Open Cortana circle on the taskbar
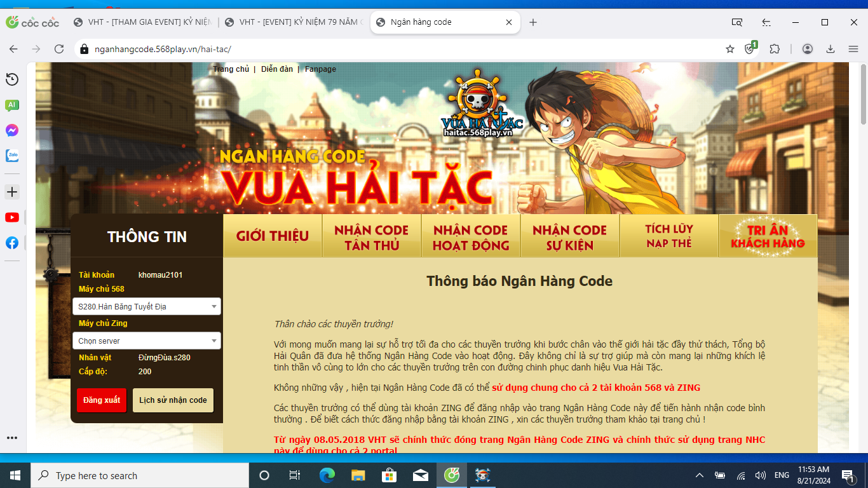868x488 pixels. [264, 475]
